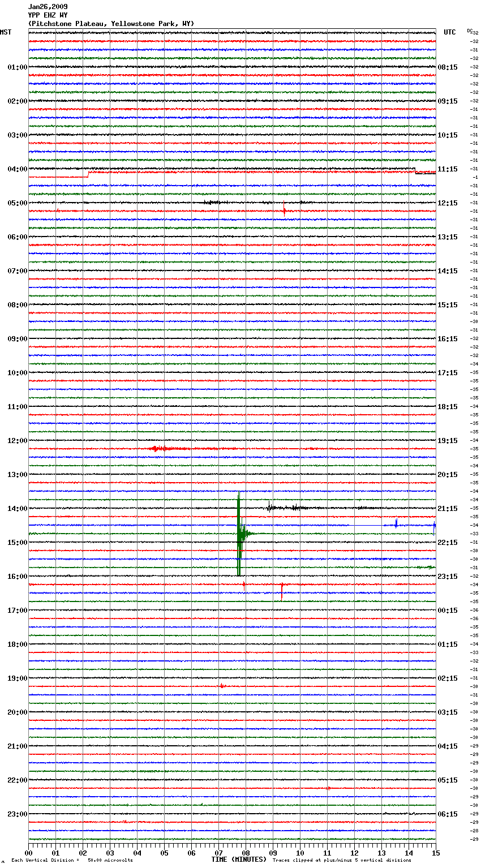Click the MST timezone label
The image size is (481, 868).
[x=6, y=32]
